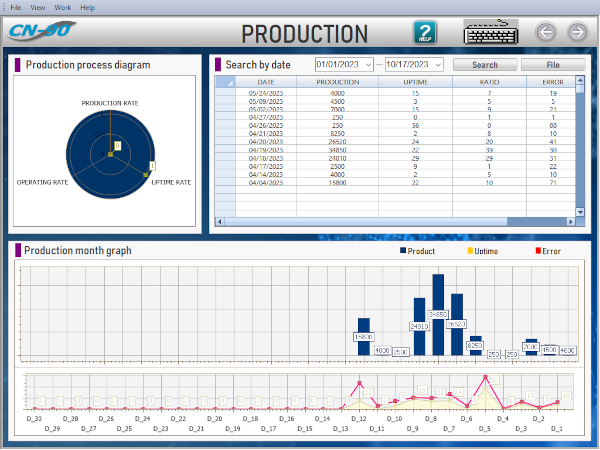Sort by RATIO column header

(x=489, y=82)
